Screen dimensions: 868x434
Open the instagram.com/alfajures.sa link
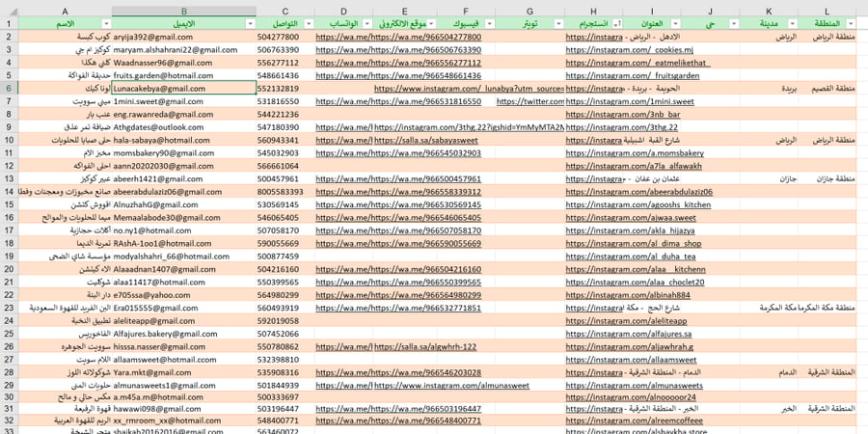pos(629,334)
